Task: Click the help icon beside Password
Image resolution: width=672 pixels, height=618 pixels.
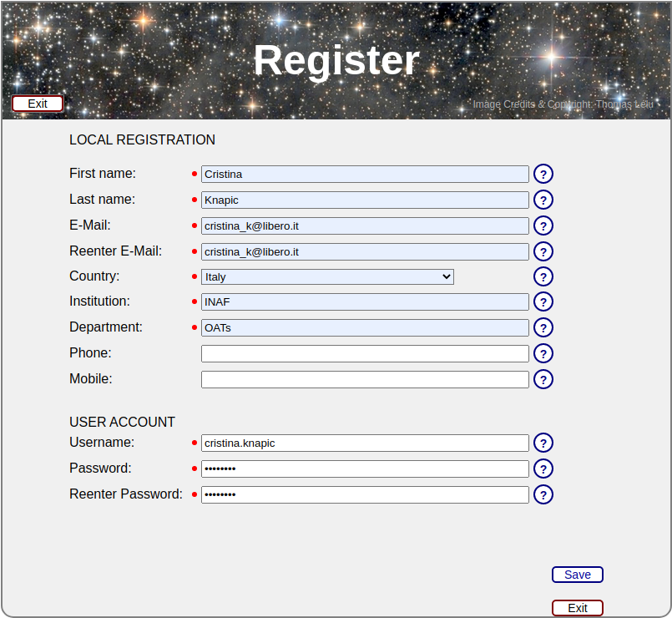Action: (x=543, y=469)
